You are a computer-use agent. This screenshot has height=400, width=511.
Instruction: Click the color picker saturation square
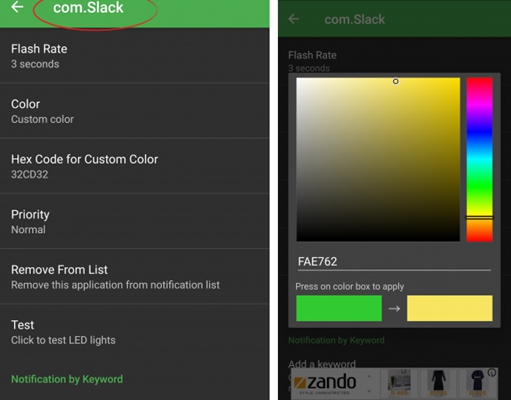(378, 159)
